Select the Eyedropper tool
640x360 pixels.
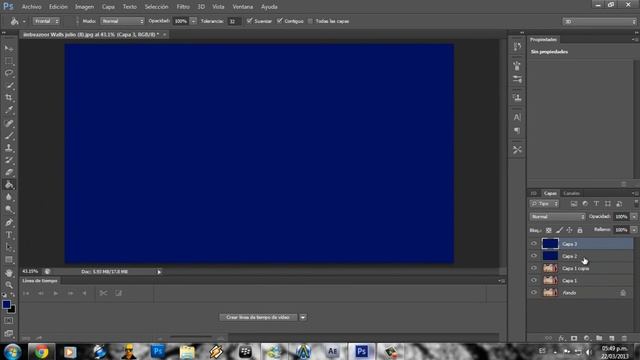[x=9, y=110]
